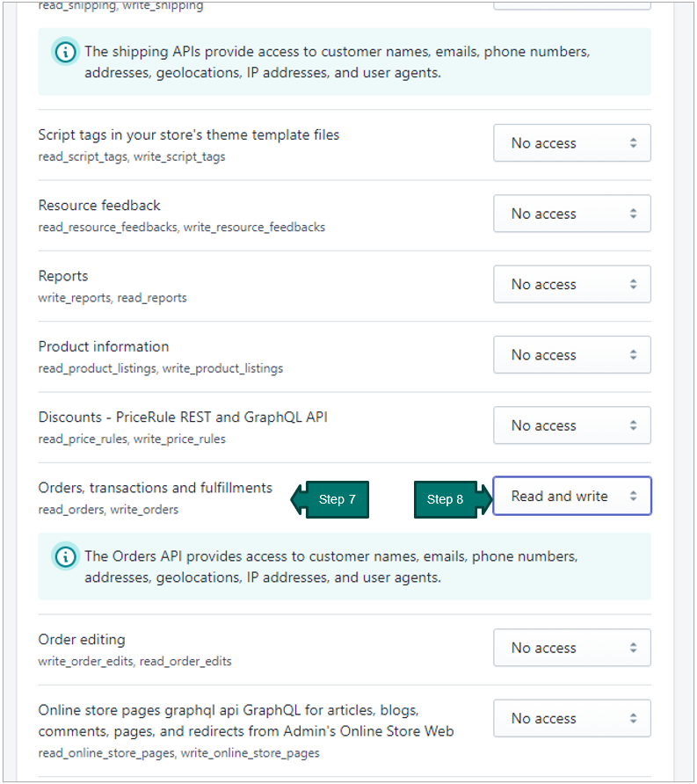
Task: Click the Orders API info icon
Action: click(x=66, y=556)
